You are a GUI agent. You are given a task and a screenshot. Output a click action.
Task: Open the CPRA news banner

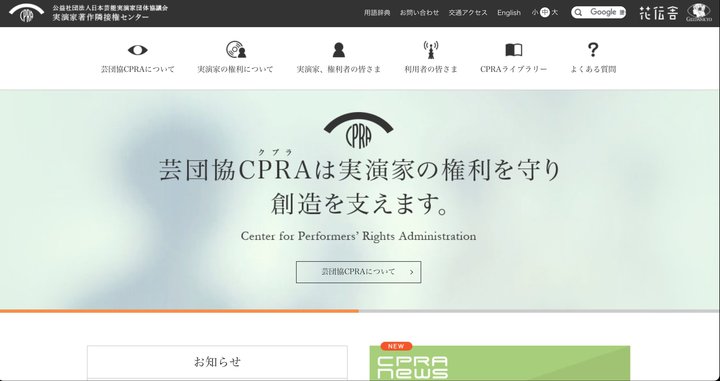500,363
